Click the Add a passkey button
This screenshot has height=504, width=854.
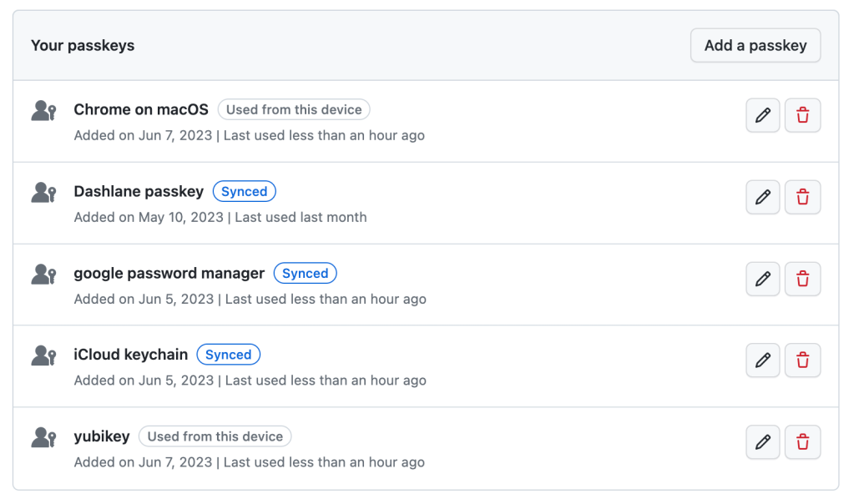click(755, 45)
